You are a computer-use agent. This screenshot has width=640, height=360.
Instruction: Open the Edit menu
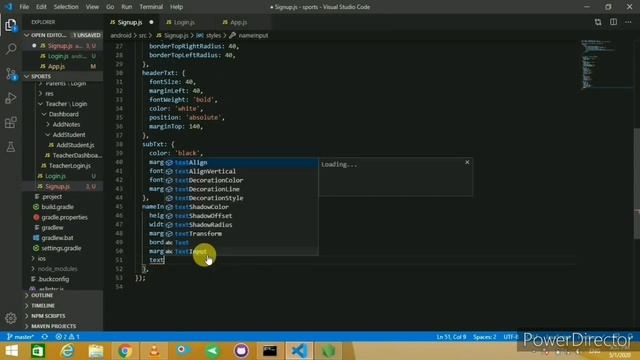pos(41,7)
